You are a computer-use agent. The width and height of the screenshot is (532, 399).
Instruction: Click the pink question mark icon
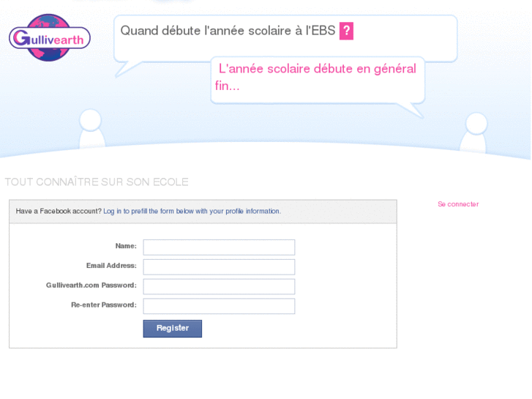point(346,31)
